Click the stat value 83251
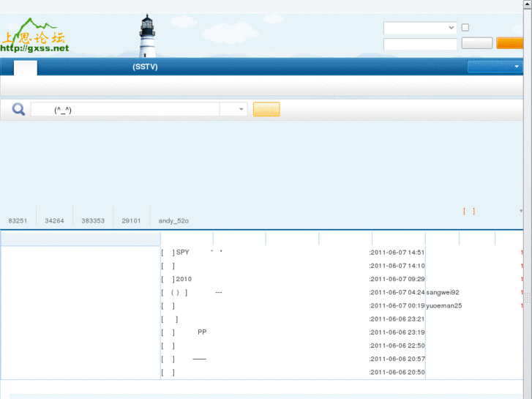 point(18,220)
